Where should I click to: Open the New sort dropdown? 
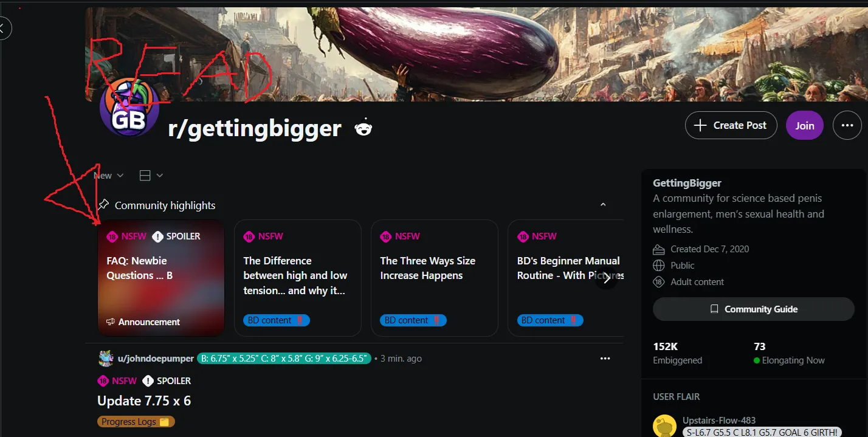pos(109,176)
